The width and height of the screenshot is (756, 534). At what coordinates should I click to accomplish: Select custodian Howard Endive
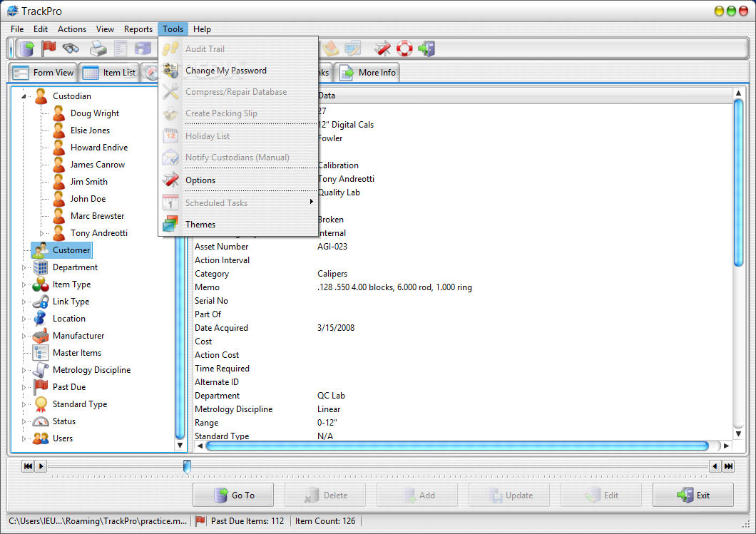point(99,148)
